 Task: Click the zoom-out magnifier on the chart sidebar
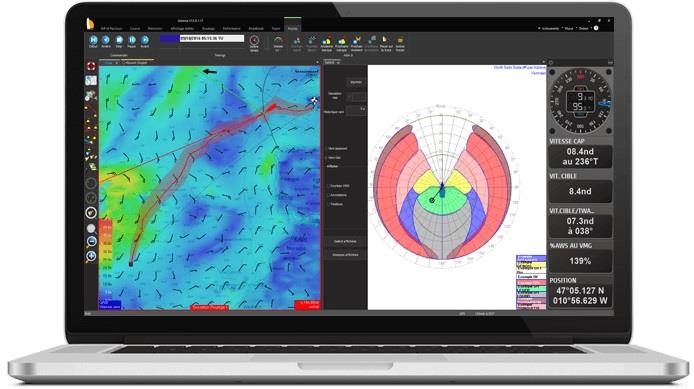91,242
